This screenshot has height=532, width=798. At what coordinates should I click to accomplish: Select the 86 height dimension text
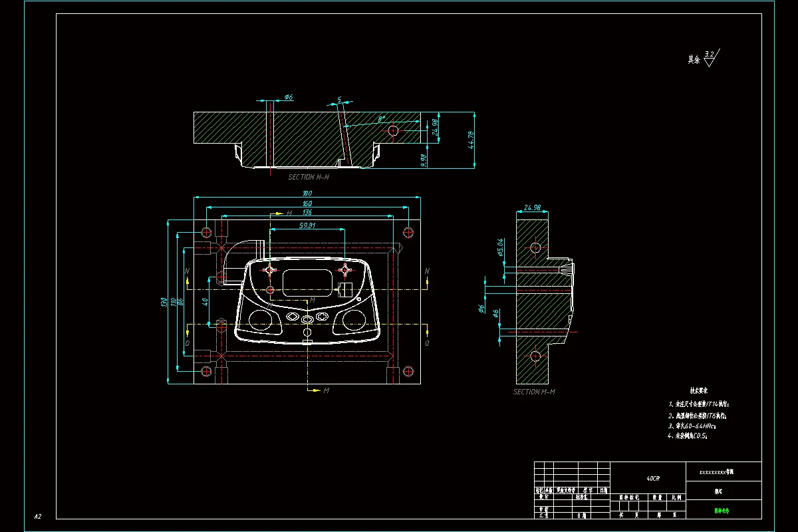[180, 301]
